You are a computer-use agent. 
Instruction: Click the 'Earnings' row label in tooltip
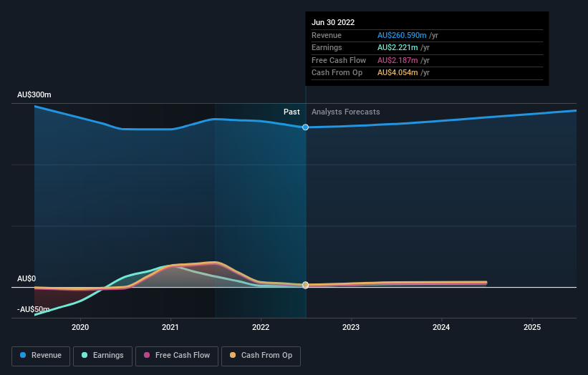pyautogui.click(x=327, y=47)
